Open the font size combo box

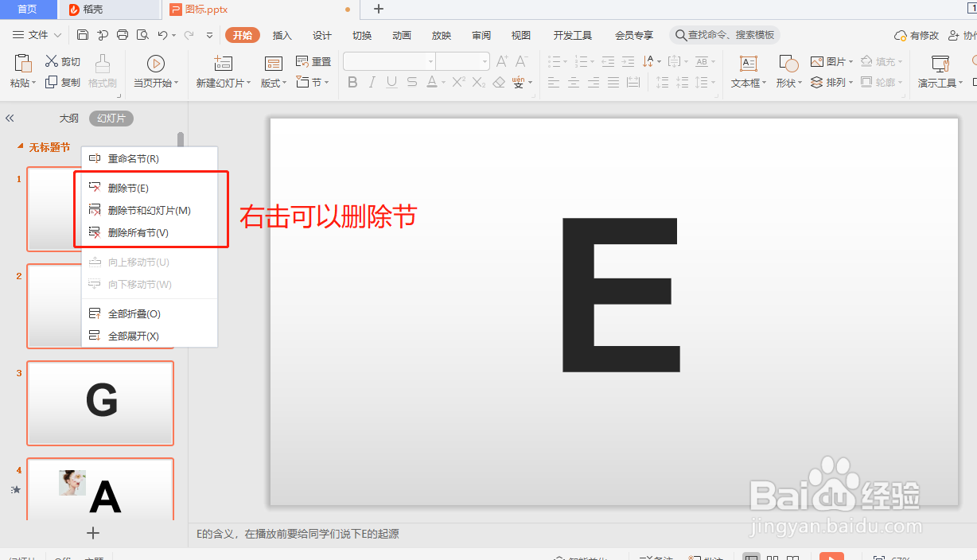click(463, 61)
